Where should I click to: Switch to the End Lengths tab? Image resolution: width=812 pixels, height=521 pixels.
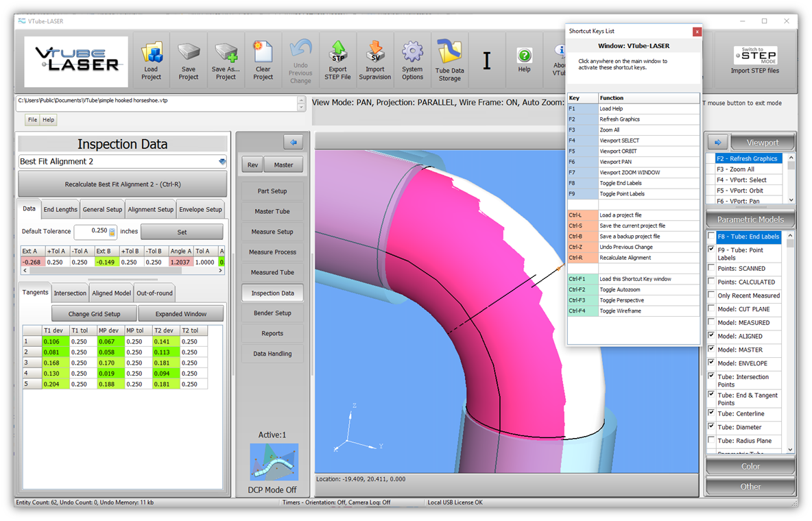point(60,209)
